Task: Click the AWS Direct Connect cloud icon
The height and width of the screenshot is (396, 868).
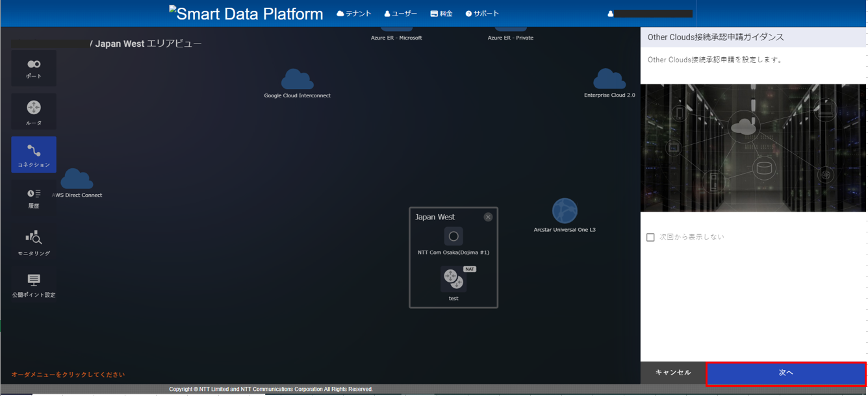Action: click(77, 179)
